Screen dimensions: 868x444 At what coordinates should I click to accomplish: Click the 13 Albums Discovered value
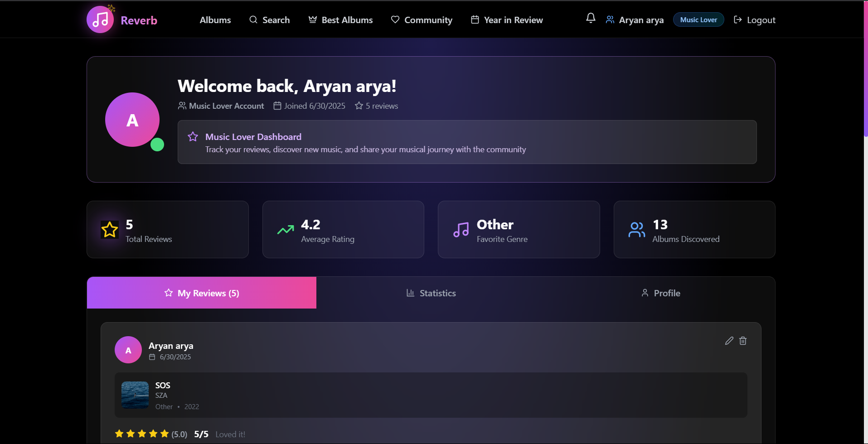pyautogui.click(x=660, y=224)
